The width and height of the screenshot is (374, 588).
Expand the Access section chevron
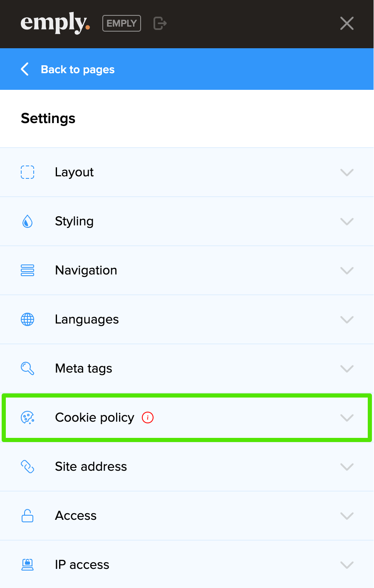point(347,516)
